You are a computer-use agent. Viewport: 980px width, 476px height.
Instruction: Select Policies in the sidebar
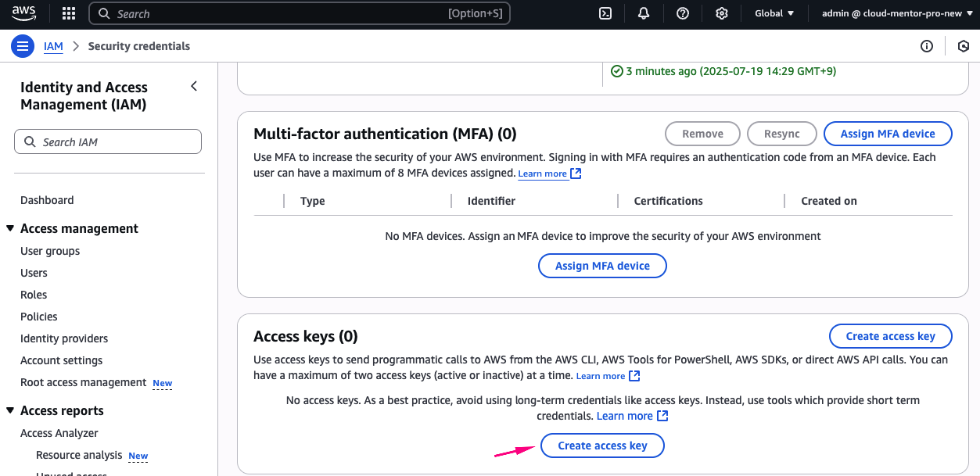coord(39,317)
